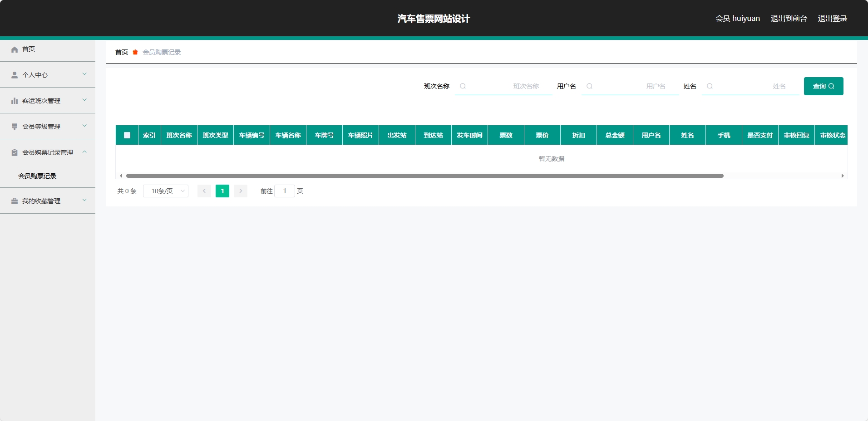This screenshot has width=868, height=421.
Task: Click the 查询 search button
Action: pos(823,86)
